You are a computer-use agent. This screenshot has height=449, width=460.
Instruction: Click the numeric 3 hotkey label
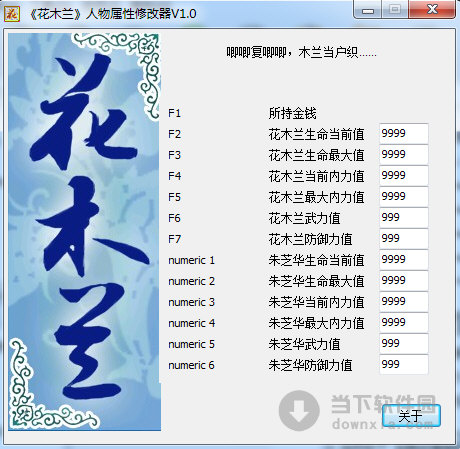pos(191,302)
